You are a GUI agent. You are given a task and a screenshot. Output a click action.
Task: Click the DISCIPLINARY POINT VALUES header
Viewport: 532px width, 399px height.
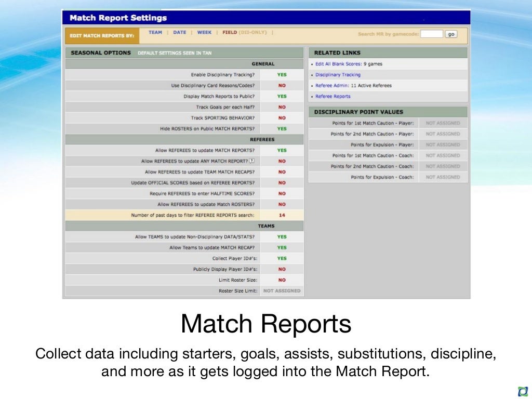click(x=358, y=112)
